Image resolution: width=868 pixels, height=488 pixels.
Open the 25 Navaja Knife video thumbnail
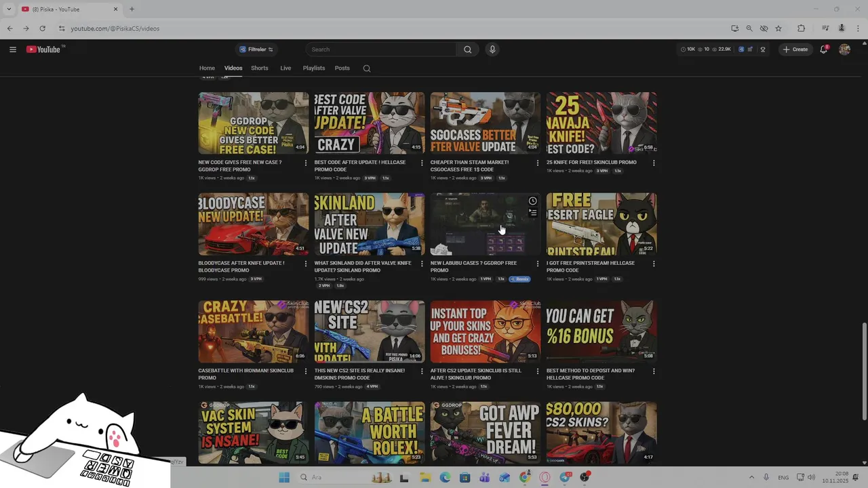pyautogui.click(x=601, y=123)
